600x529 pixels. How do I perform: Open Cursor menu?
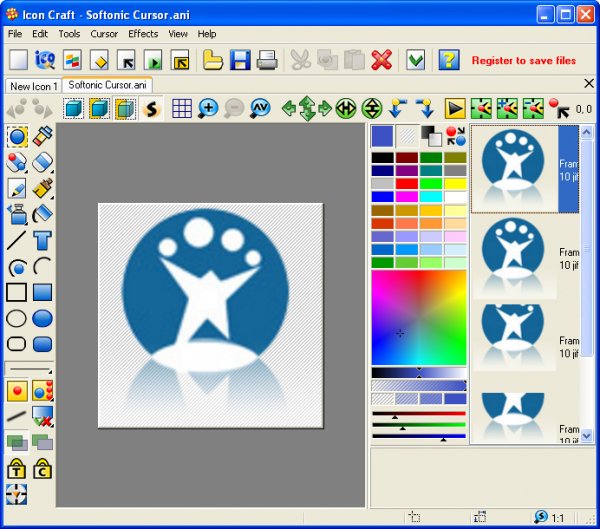pyautogui.click(x=104, y=34)
